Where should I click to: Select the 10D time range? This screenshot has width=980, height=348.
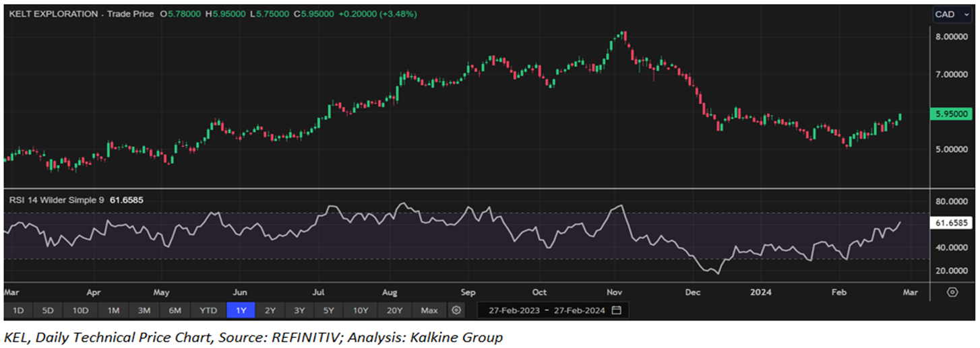pos(80,310)
